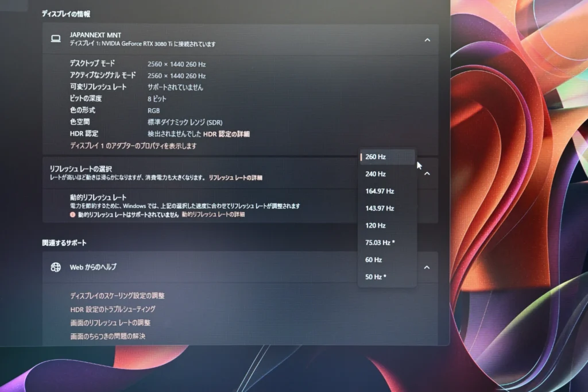
Task: Click the RGB color format value
Action: [x=154, y=111]
